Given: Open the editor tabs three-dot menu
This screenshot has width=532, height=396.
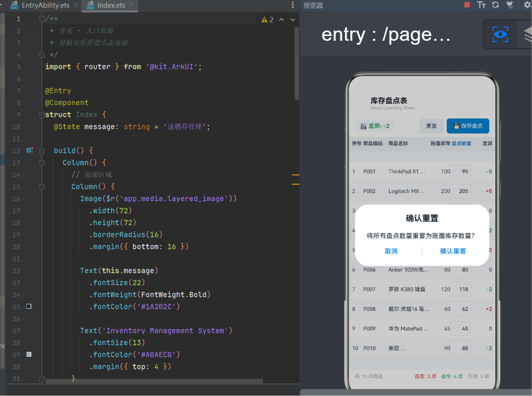Looking at the screenshot, I should [x=293, y=5].
